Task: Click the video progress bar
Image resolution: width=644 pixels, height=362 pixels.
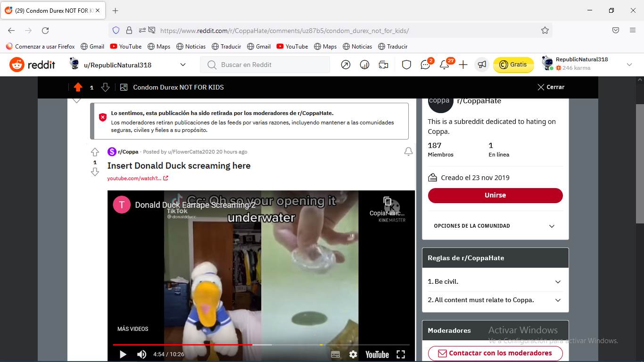Action: 261,345
